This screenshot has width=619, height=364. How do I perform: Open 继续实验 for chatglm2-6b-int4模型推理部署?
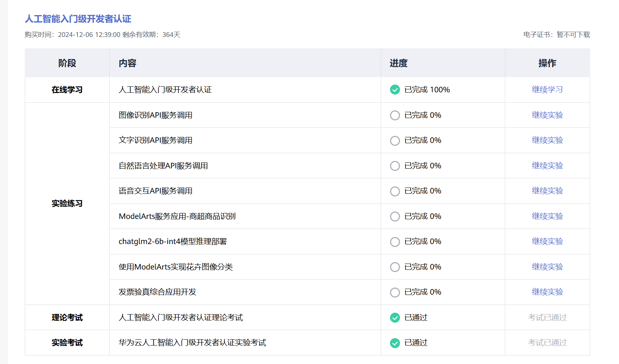pos(547,241)
